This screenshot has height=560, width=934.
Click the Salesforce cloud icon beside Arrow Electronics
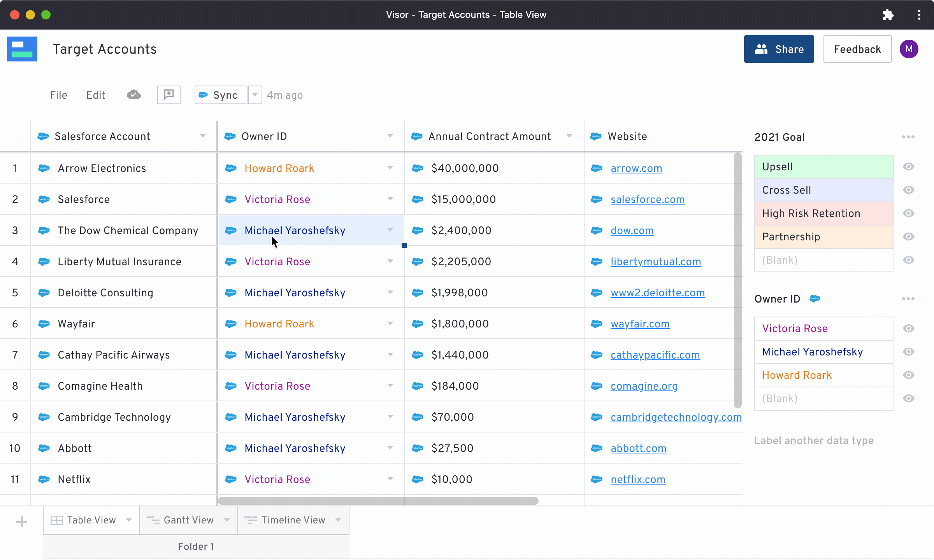[x=44, y=168]
